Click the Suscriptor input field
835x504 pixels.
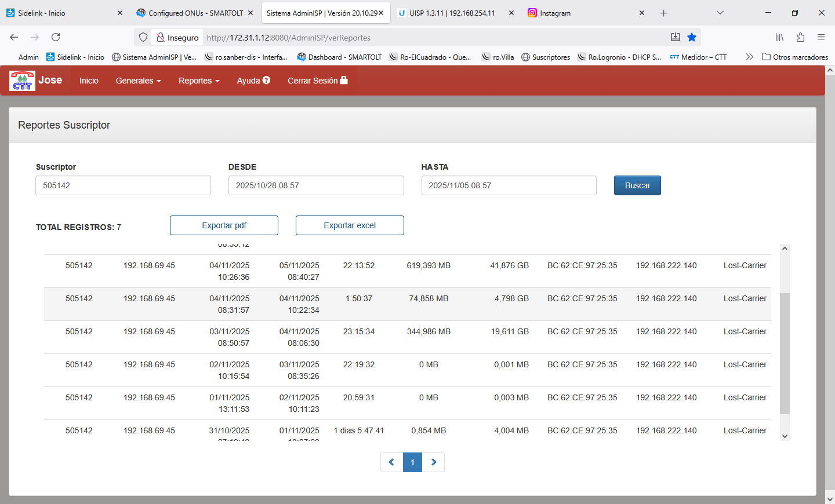123,185
